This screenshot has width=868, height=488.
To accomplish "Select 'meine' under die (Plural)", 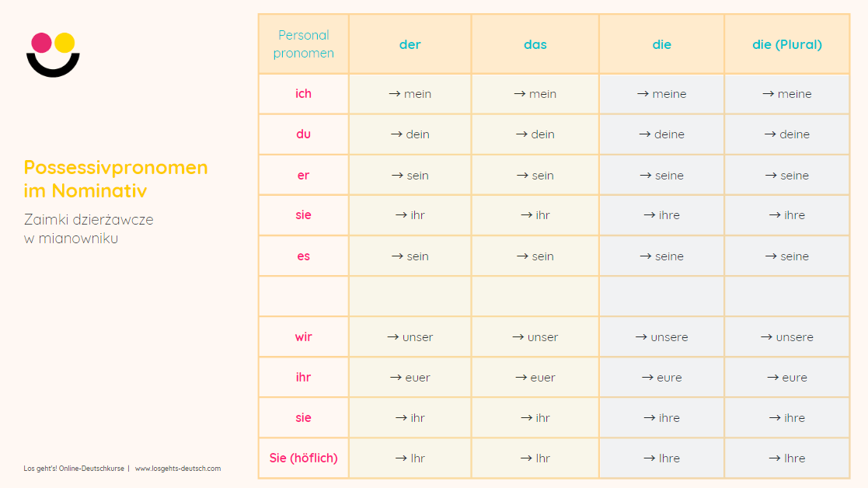I will (x=786, y=93).
